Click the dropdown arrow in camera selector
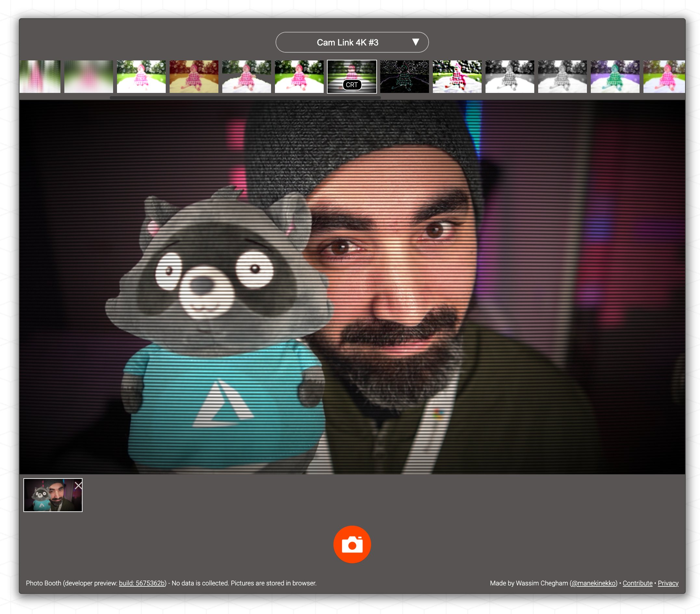Screen dimensions: 700x614 coord(415,42)
